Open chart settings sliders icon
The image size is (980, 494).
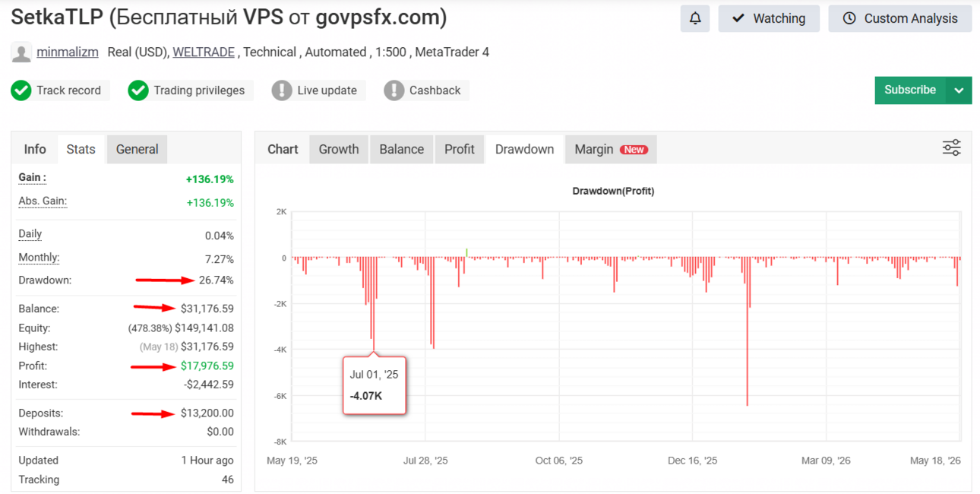point(951,147)
